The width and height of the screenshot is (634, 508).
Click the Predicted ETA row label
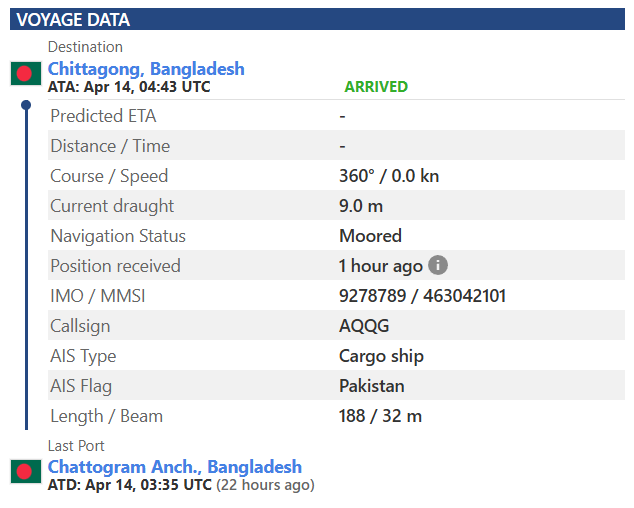tap(103, 116)
